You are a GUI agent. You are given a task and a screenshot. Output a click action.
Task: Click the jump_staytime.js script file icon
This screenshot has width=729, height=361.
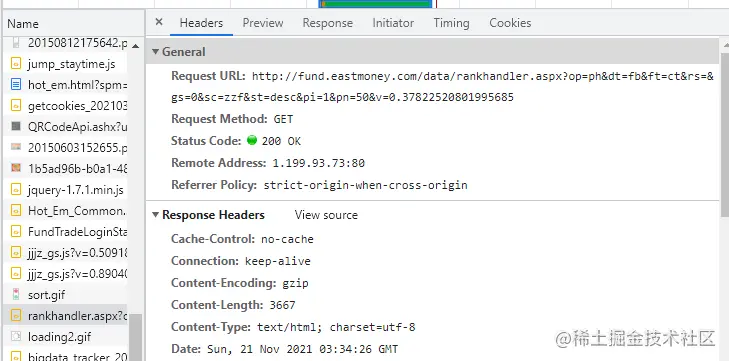point(16,64)
